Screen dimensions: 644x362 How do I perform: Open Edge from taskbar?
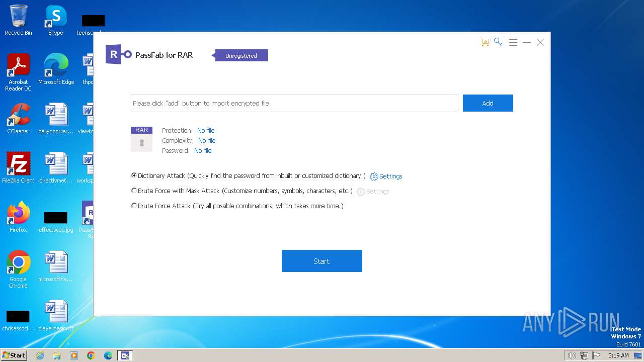(x=108, y=355)
